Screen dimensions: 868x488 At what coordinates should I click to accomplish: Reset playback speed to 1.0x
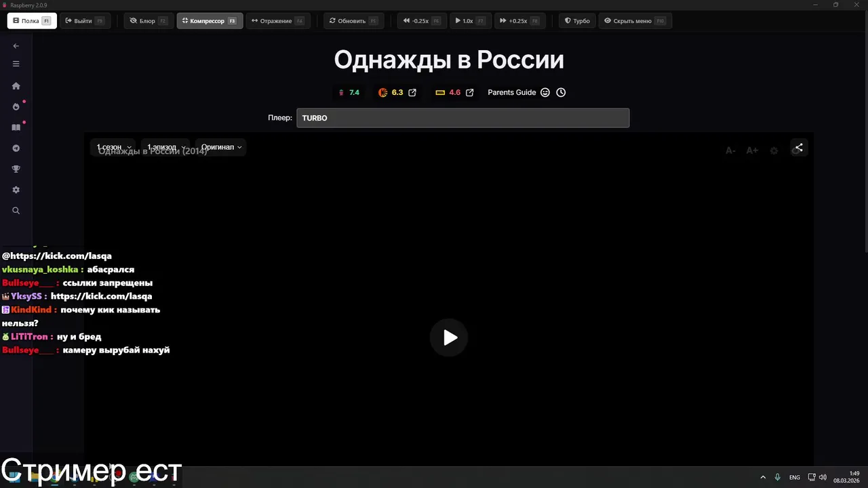470,21
